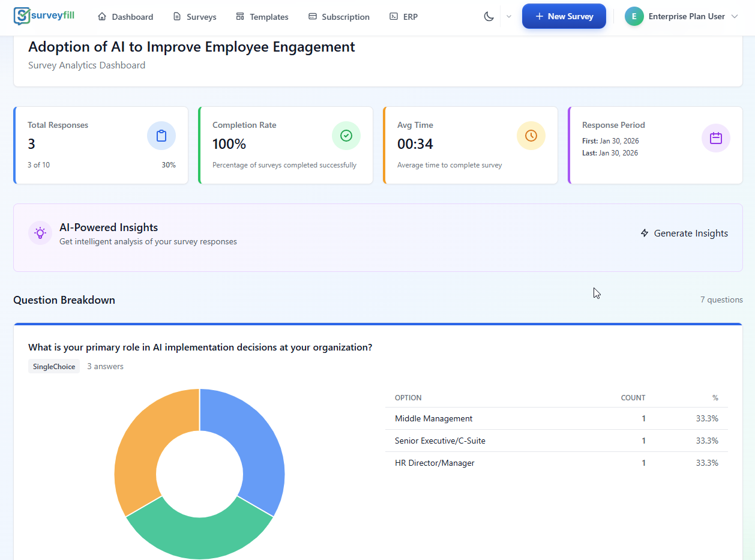Toggle dark mode with moon icon
The height and width of the screenshot is (560, 755).
click(489, 17)
